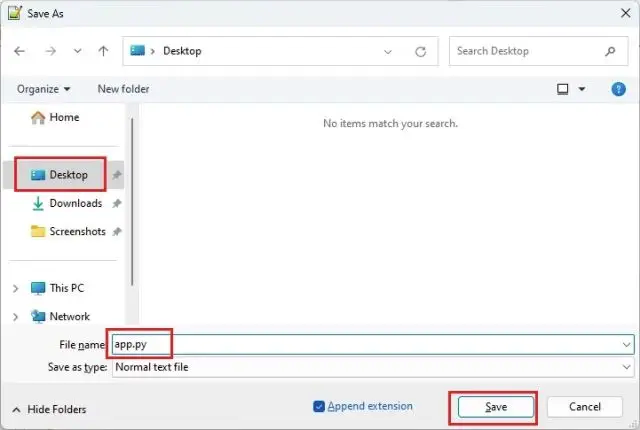Click the Home house icon

tap(38, 117)
